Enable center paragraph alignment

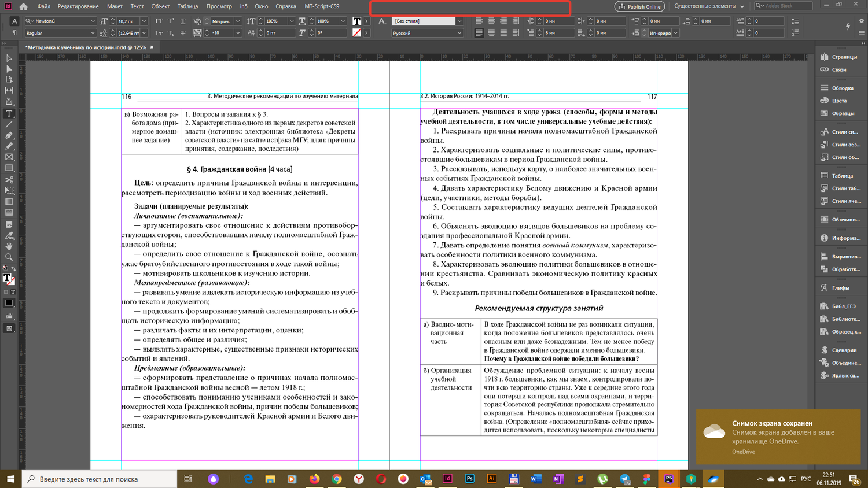[x=491, y=21]
